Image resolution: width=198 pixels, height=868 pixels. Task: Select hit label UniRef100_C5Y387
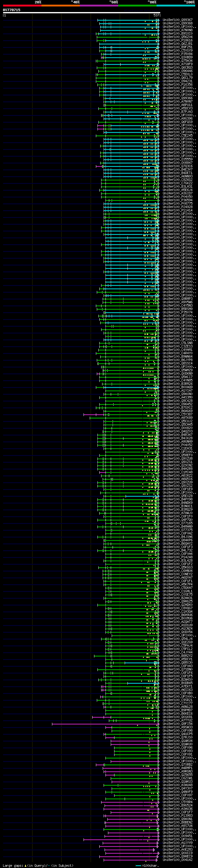[x=177, y=415]
